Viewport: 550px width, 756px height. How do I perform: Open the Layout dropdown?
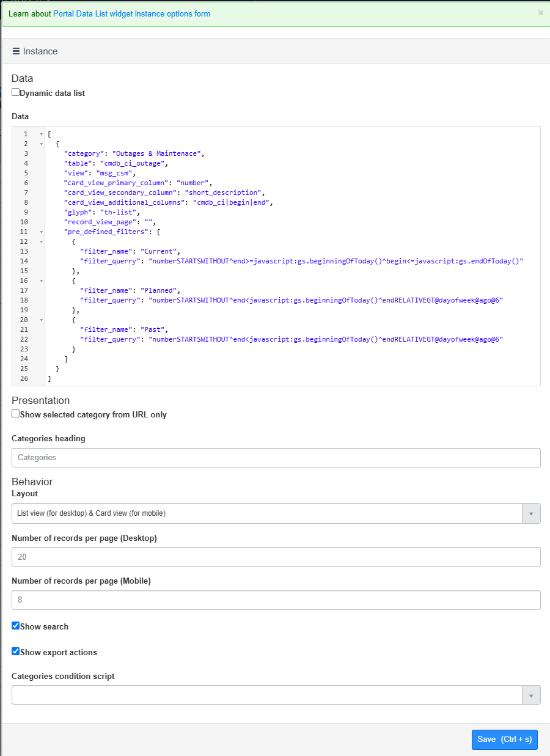click(x=531, y=513)
